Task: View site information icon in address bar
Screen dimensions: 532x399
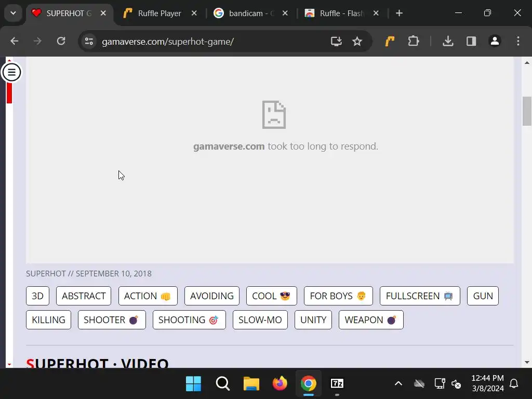Action: coord(89,42)
